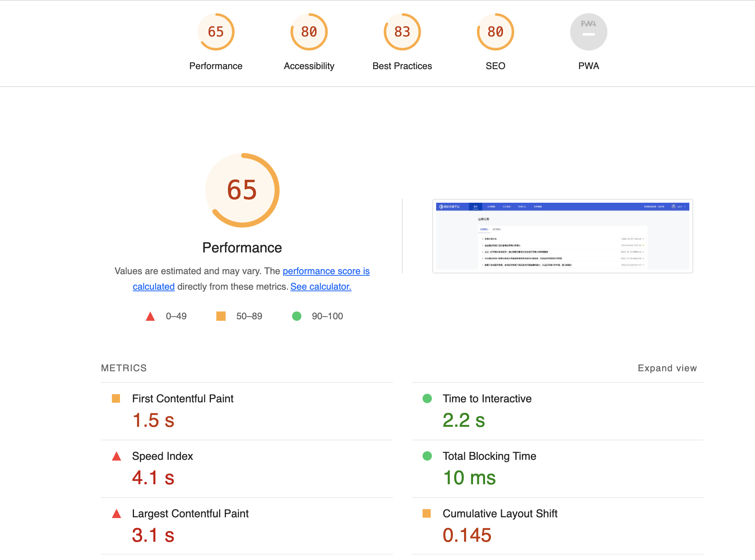Expand the First Contentful Paint metric row
This screenshot has height=560, width=755.
point(183,399)
